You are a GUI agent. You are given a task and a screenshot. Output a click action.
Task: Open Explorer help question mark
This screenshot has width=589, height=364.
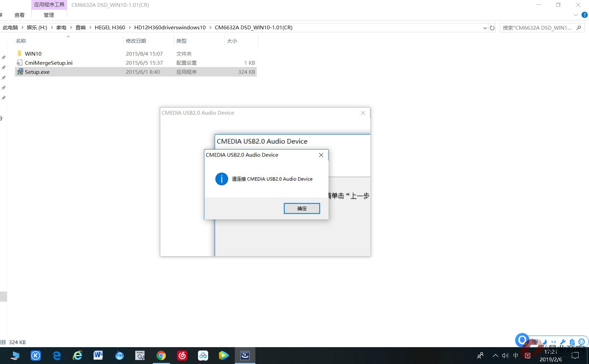click(x=585, y=15)
